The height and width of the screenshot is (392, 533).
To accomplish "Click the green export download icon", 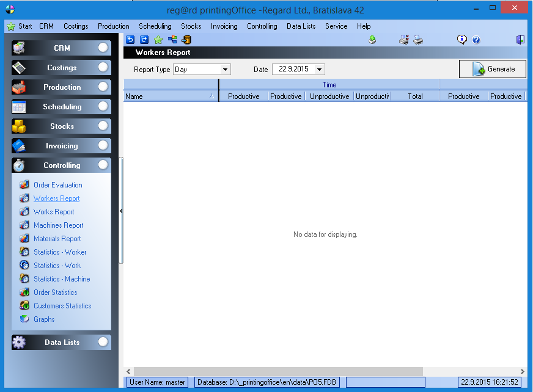I will click(372, 40).
